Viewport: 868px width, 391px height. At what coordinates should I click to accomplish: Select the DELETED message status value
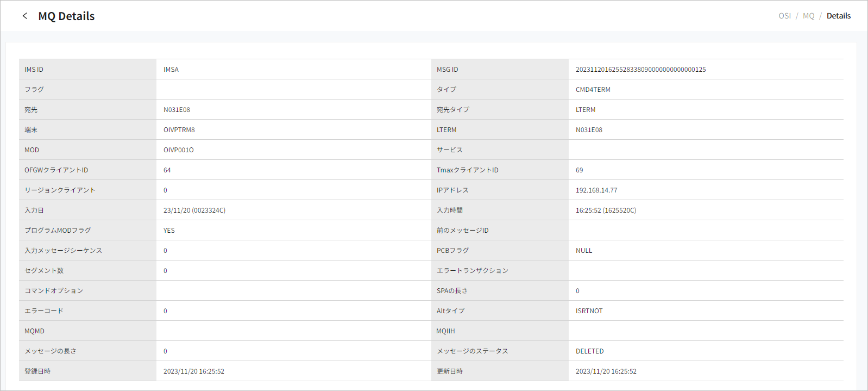(x=589, y=351)
